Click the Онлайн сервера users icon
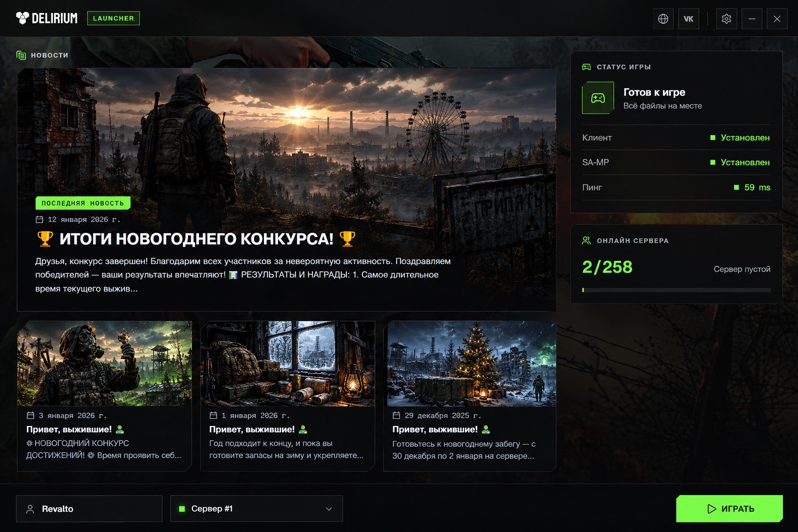Viewport: 798px width, 532px height. [x=587, y=241]
